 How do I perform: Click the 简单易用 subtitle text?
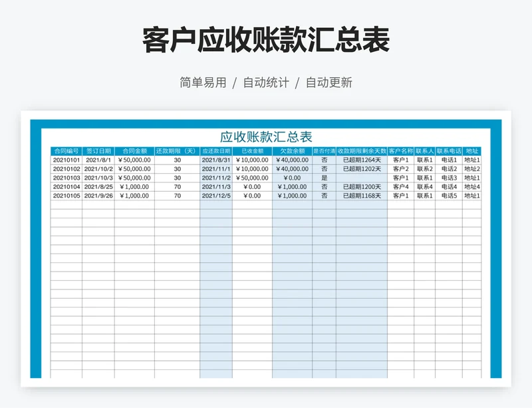[203, 83]
